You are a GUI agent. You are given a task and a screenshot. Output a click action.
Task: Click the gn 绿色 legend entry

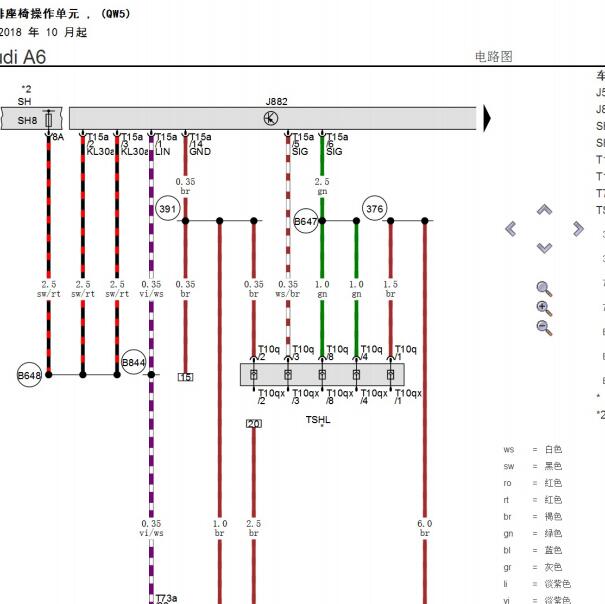pyautogui.click(x=532, y=534)
